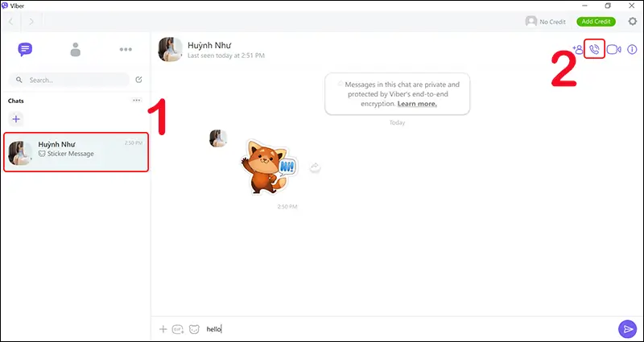Start a video call with Huỳnh Như

tap(613, 50)
